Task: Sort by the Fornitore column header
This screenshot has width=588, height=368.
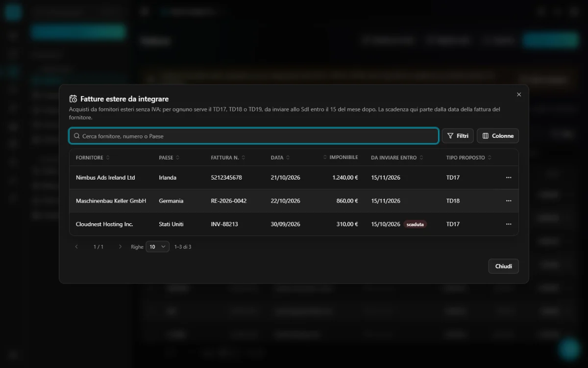Action: [93, 158]
